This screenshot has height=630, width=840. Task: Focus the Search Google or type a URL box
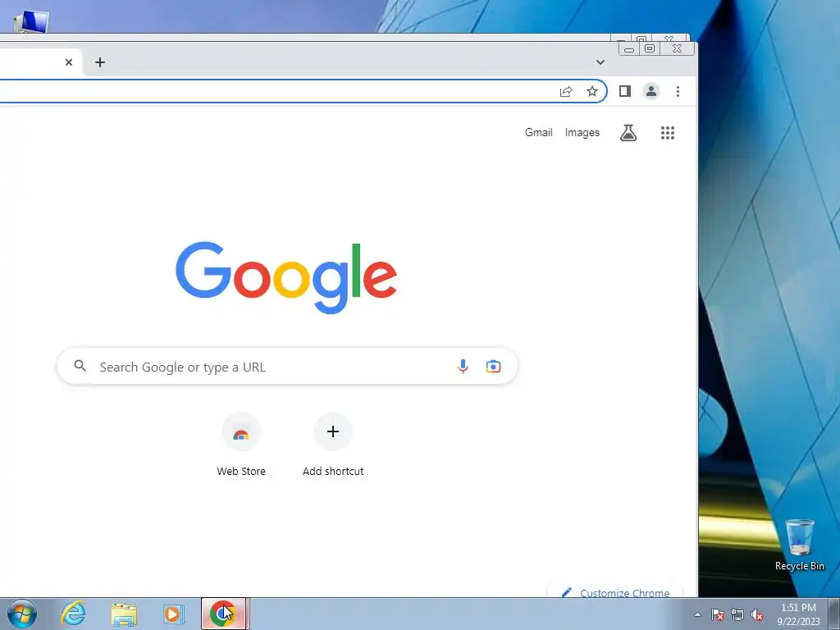point(287,366)
